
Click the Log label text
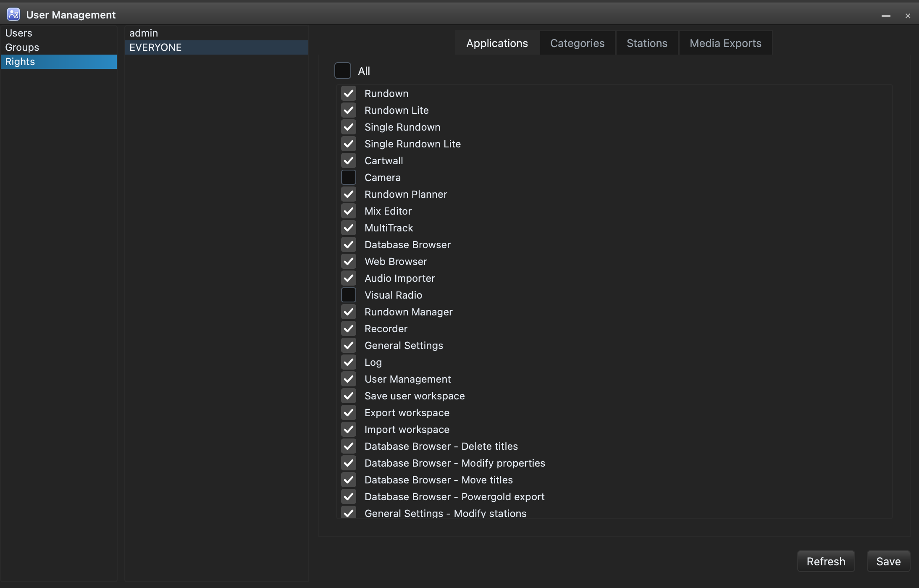point(373,362)
